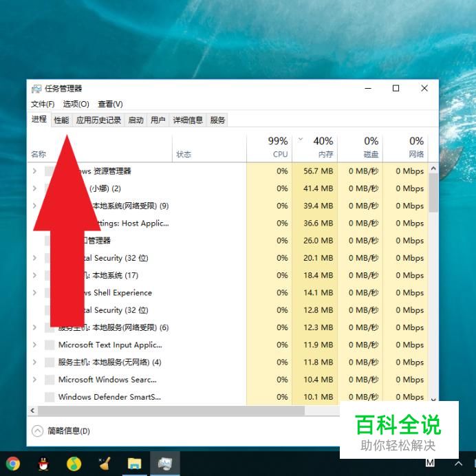Viewport: 476px width, 476px height.
Task: Select the 进程 tab
Action: (39, 119)
